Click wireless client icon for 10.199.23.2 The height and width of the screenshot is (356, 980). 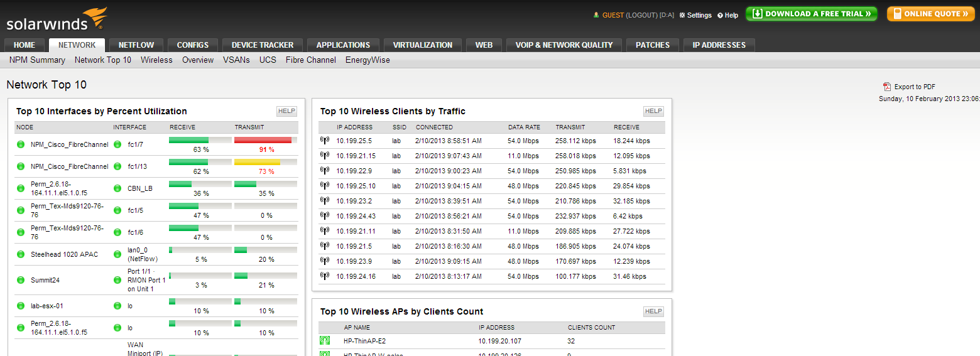[325, 201]
